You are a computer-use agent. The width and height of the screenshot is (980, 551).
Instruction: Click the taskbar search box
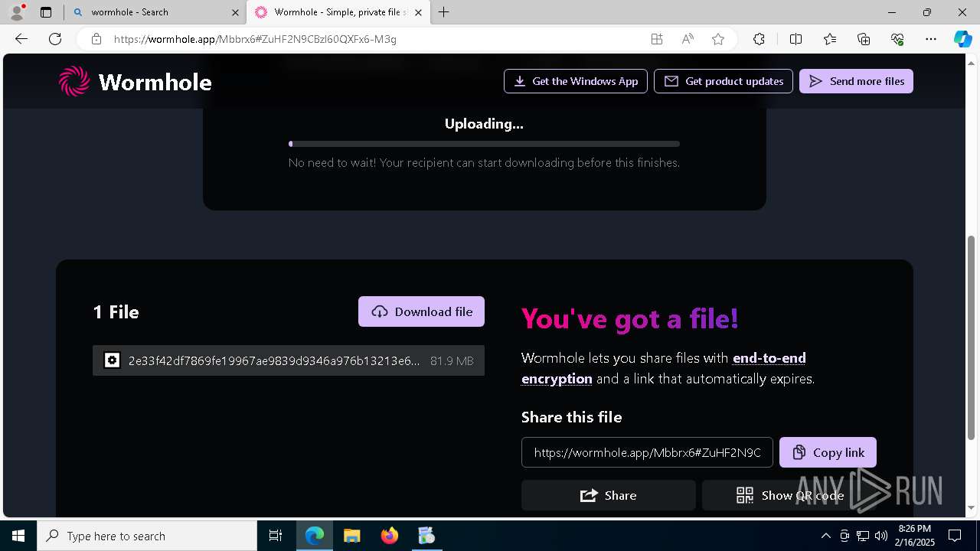(147, 536)
